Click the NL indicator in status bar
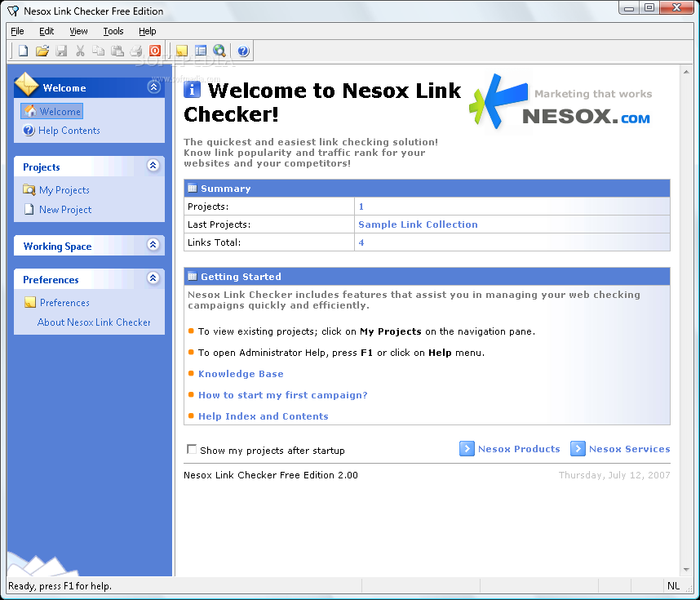Screen dimensions: 700x600 (673, 585)
